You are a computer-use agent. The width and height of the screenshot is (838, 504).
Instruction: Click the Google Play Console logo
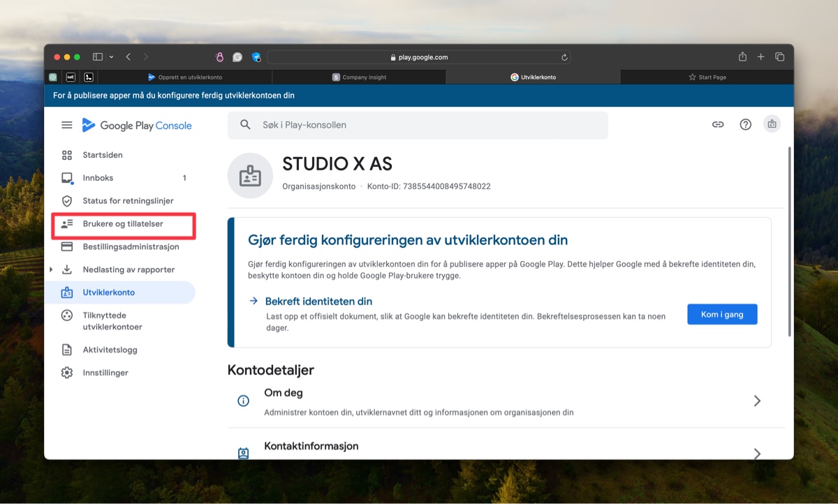137,126
